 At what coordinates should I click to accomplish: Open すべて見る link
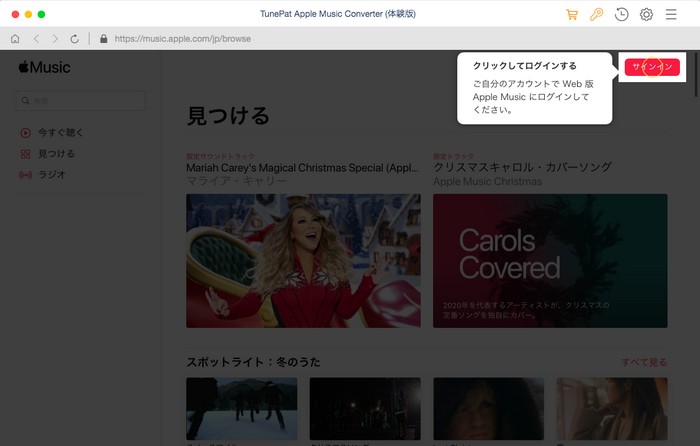[644, 362]
